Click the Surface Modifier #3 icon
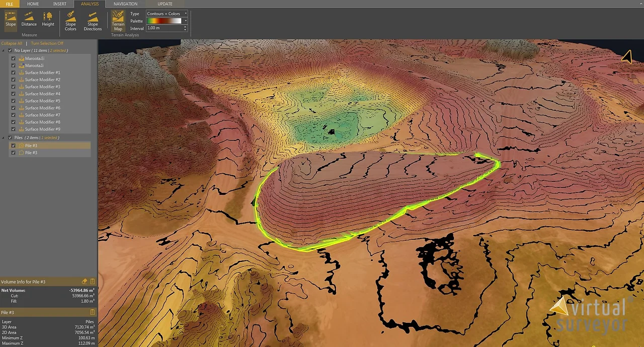The height and width of the screenshot is (347, 644). click(21, 87)
